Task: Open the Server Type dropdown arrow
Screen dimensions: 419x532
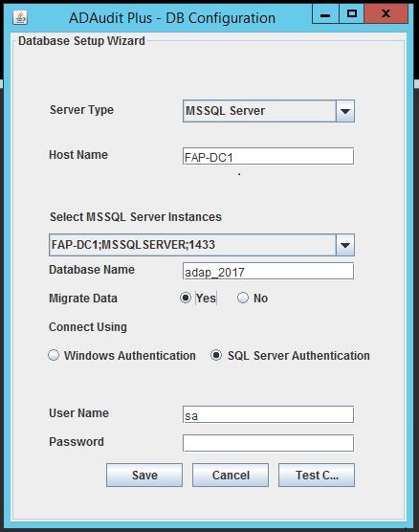Action: (x=345, y=111)
